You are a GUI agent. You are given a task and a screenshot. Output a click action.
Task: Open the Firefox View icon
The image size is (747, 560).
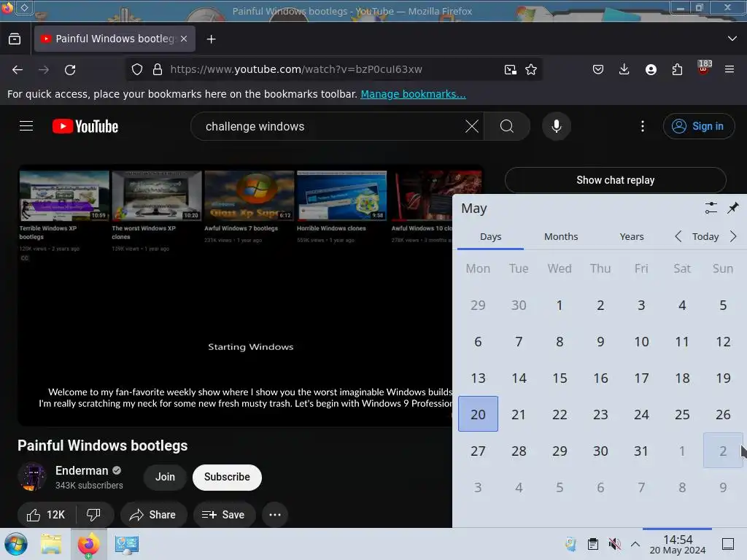[x=15, y=39]
